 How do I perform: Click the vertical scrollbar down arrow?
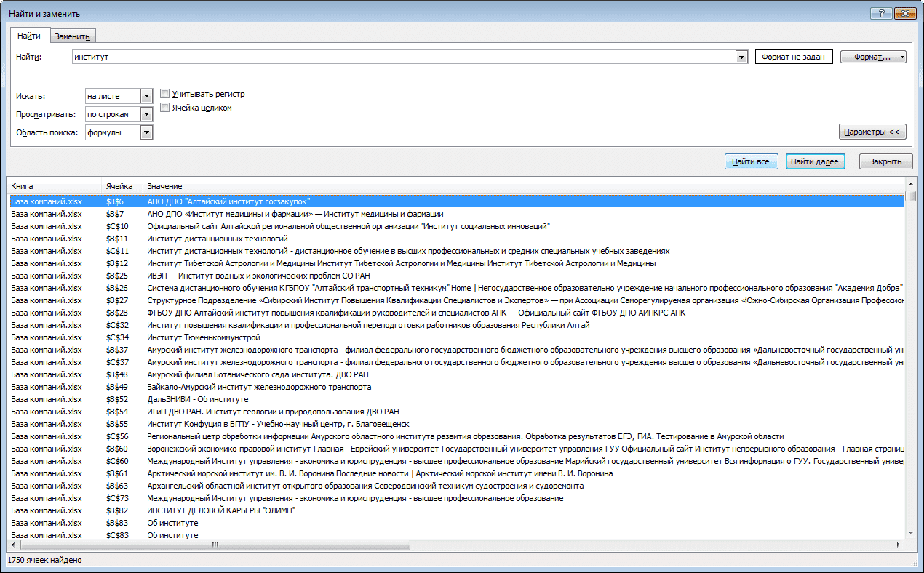click(910, 534)
